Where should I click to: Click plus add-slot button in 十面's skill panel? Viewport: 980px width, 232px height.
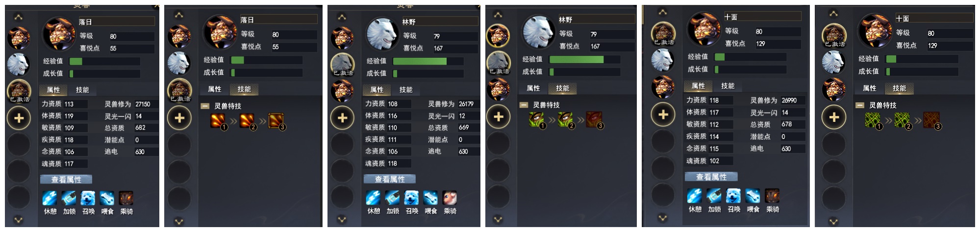(834, 117)
